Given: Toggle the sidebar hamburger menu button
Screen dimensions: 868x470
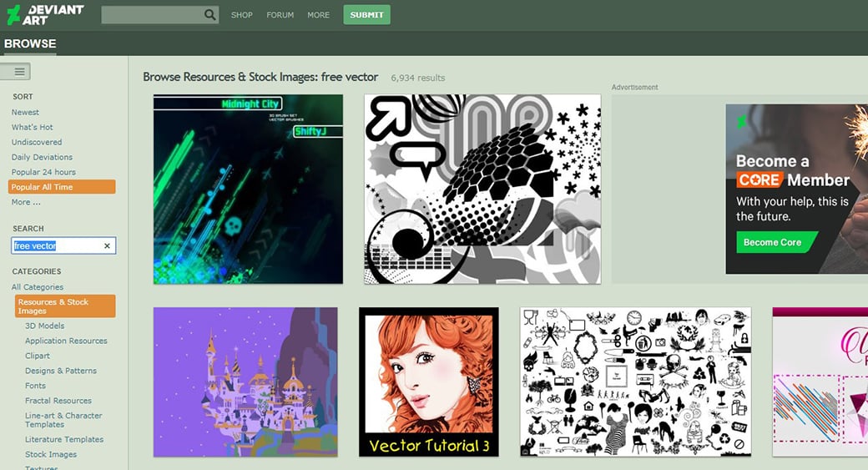Looking at the screenshot, I should [x=16, y=72].
